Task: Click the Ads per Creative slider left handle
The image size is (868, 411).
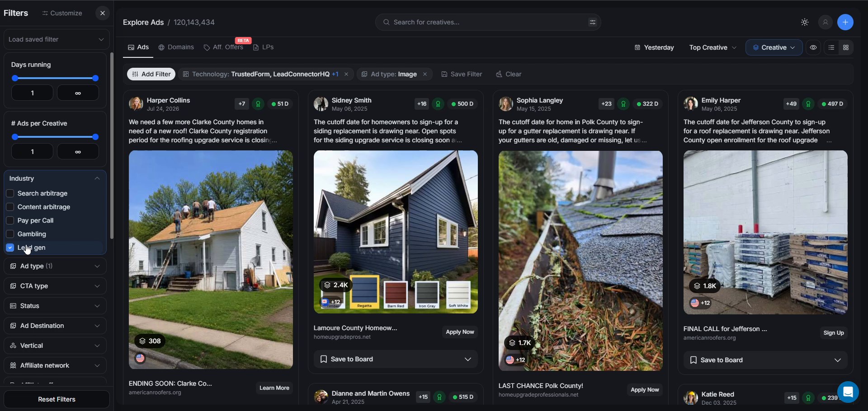Action: (x=15, y=137)
